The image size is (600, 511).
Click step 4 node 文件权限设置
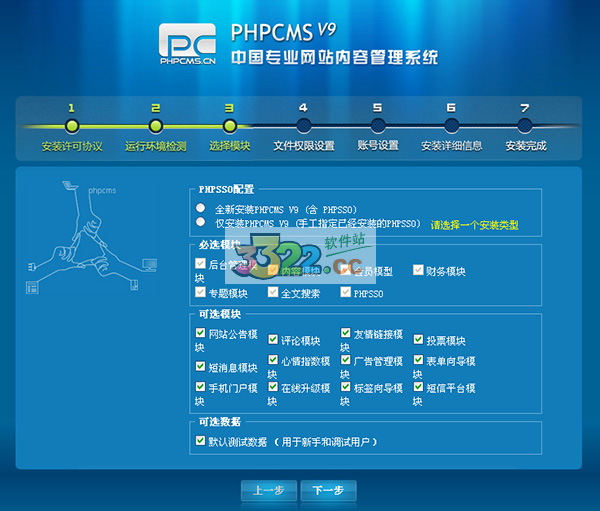(303, 126)
